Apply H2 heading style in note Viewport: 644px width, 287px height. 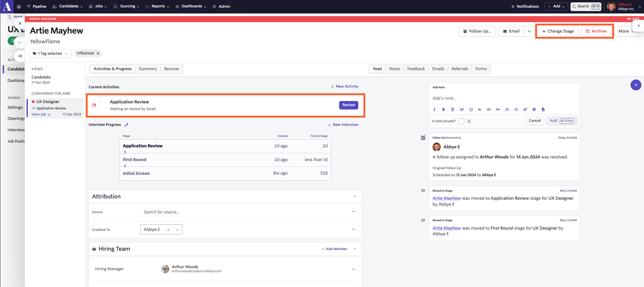pos(489,109)
